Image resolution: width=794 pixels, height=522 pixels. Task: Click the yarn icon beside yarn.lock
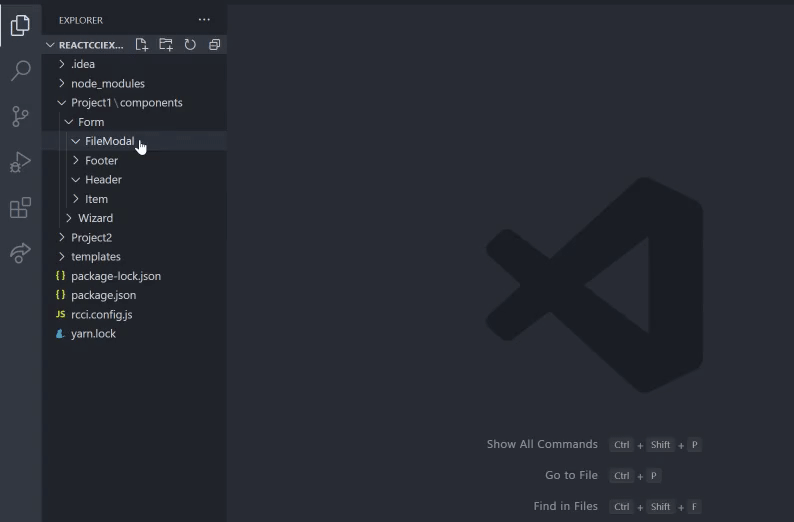(x=60, y=334)
